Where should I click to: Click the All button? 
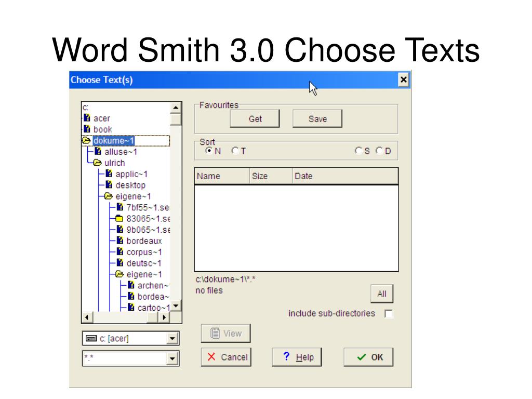[x=382, y=294]
